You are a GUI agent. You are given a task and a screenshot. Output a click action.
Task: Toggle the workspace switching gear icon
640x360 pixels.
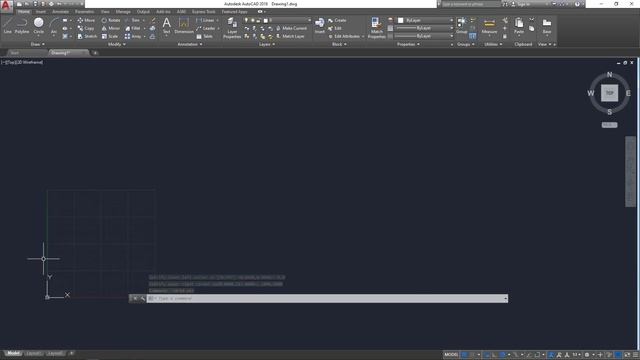tap(587, 355)
